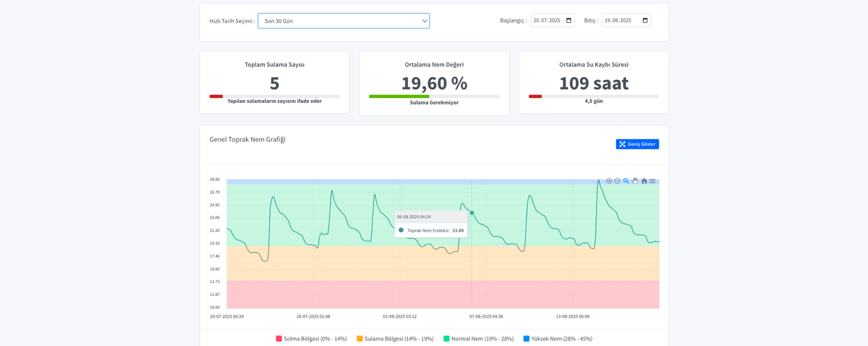
Task: Reset chart zoom with the home icon
Action: point(644,181)
